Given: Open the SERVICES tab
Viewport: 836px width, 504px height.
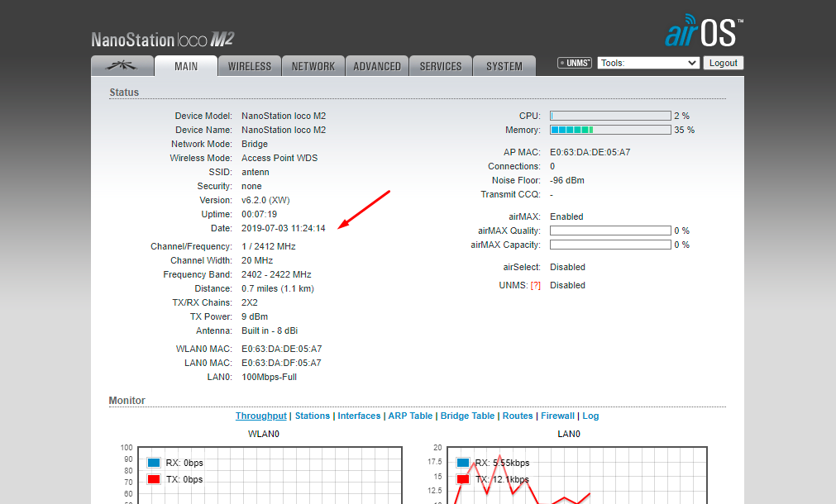Looking at the screenshot, I should (441, 66).
